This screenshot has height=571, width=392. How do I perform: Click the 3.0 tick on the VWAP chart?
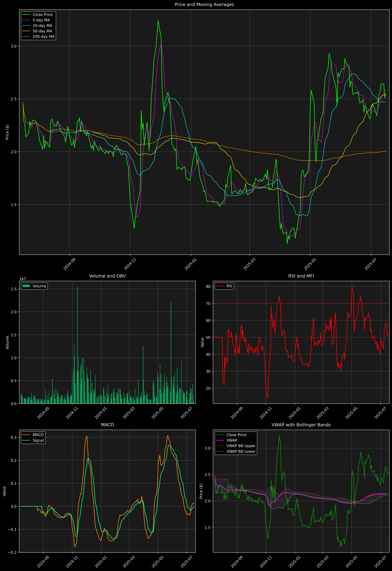point(208,448)
